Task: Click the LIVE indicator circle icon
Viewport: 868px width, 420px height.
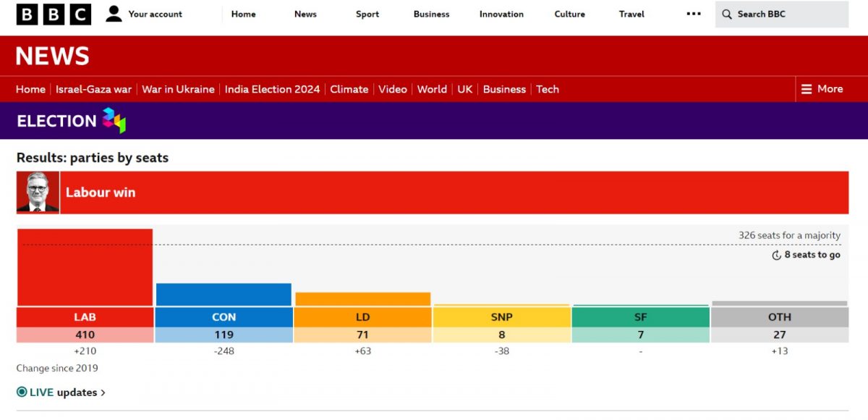Action: (x=22, y=392)
